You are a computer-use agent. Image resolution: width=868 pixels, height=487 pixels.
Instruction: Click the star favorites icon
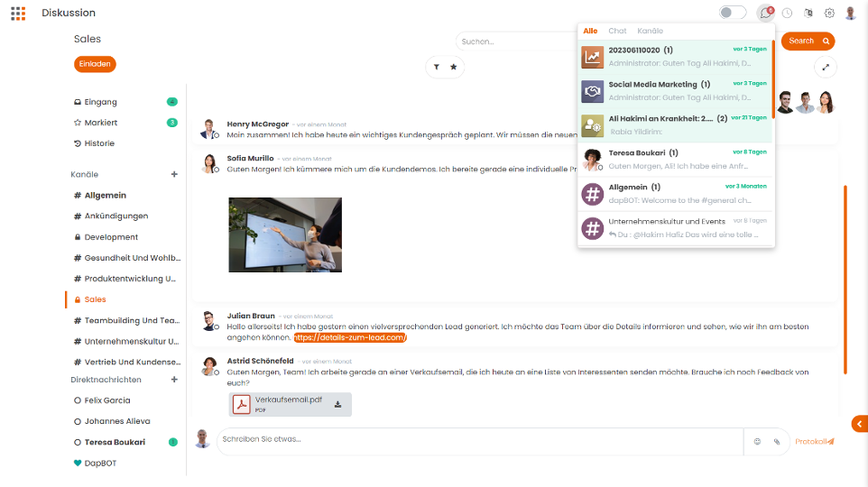[x=453, y=67]
